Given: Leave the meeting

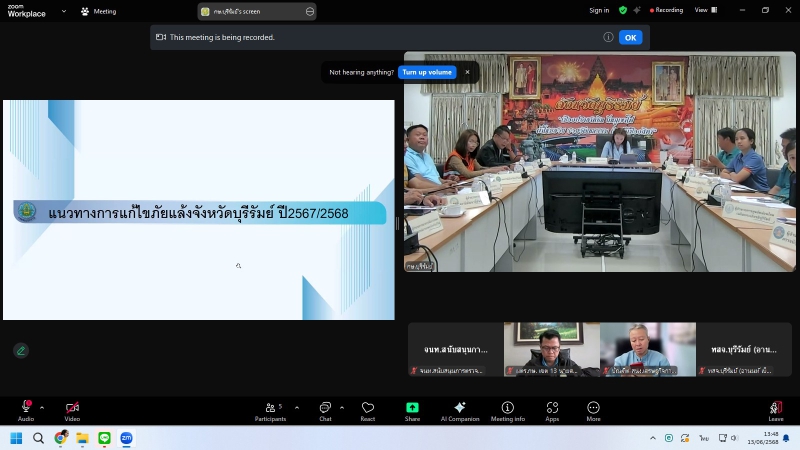Looking at the screenshot, I should click(x=776, y=411).
